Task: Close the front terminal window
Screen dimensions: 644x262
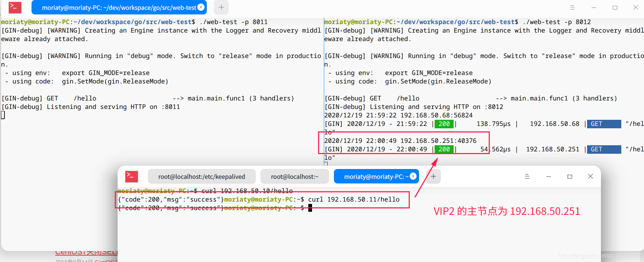Action: coord(590,176)
